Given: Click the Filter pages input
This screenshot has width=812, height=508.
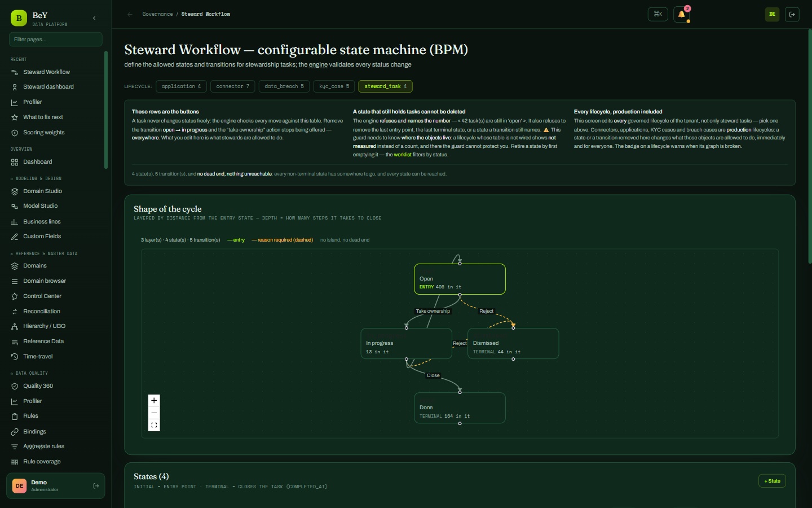Looking at the screenshot, I should point(56,40).
